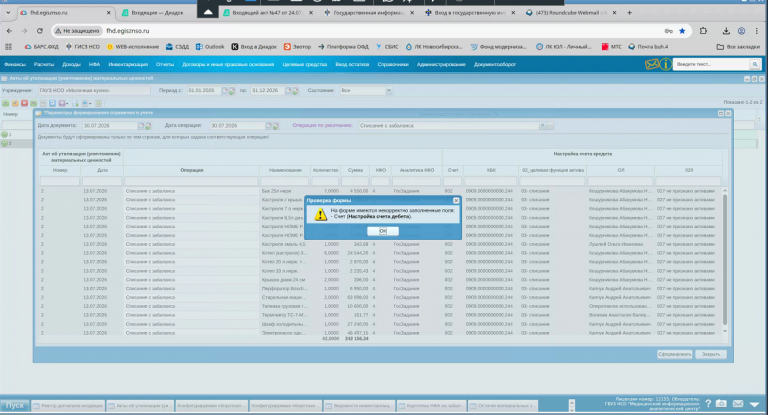
Task: Click the Закрыть button in parameters window
Action: (x=711, y=354)
